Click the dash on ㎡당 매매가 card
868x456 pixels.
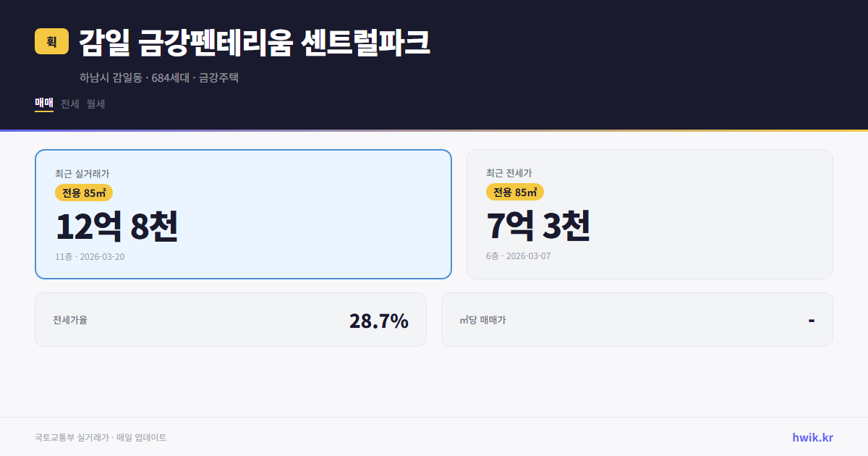tap(811, 319)
